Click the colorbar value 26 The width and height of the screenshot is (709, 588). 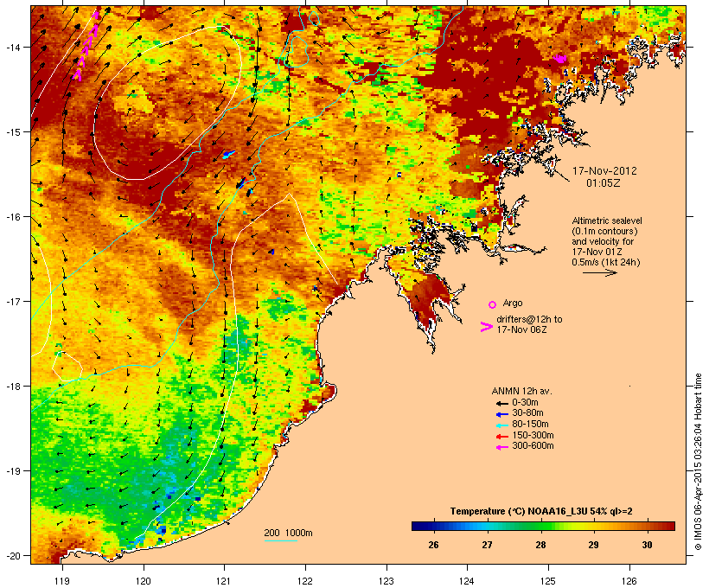[x=433, y=545]
